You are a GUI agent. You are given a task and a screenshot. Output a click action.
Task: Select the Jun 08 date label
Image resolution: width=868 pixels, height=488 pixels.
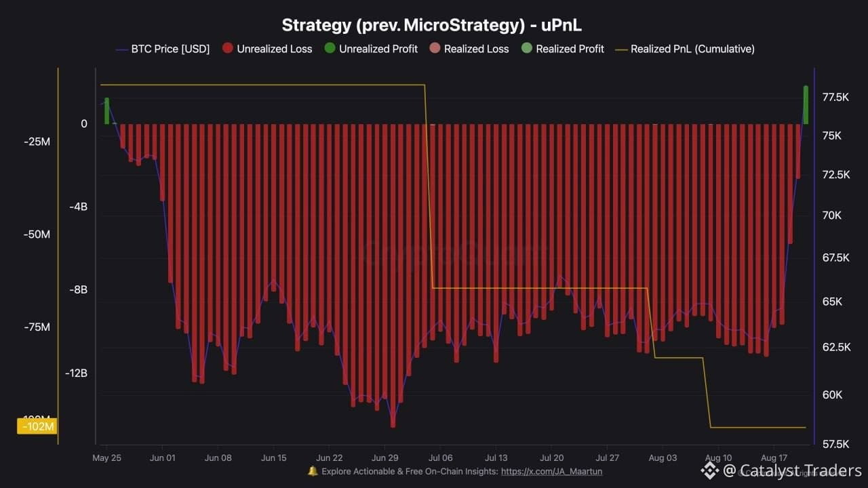coord(218,458)
